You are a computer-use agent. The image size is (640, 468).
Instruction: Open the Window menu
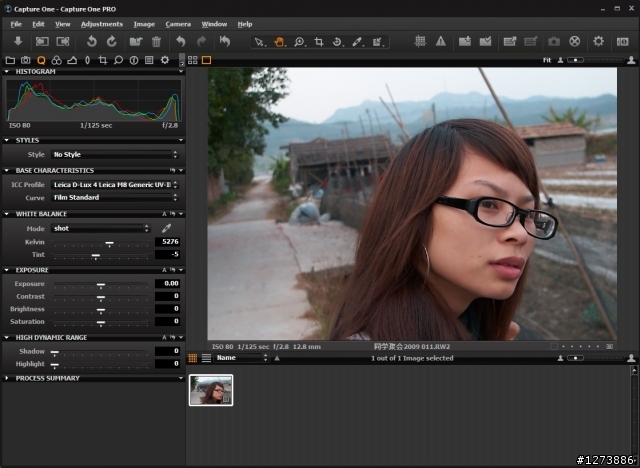tap(214, 24)
